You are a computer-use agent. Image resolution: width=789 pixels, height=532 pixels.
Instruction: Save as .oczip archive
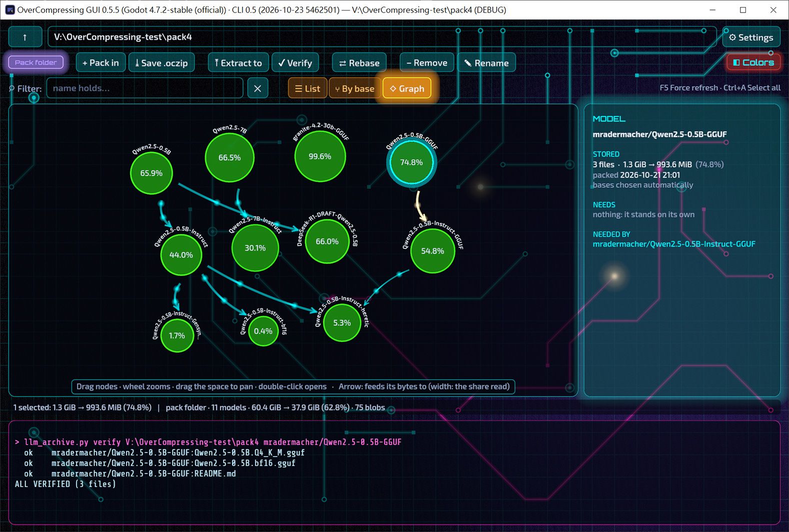click(162, 63)
